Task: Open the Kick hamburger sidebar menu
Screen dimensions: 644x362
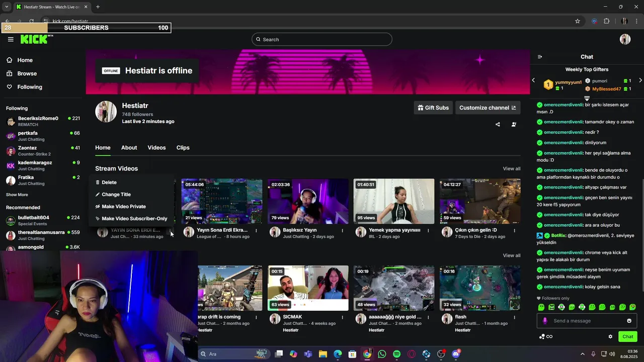Action: coord(11,39)
